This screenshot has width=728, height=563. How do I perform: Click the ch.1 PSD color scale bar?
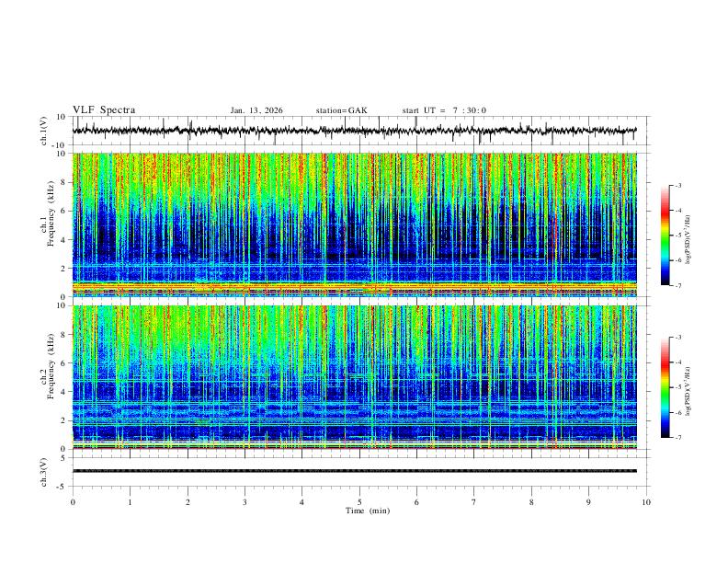click(x=665, y=236)
